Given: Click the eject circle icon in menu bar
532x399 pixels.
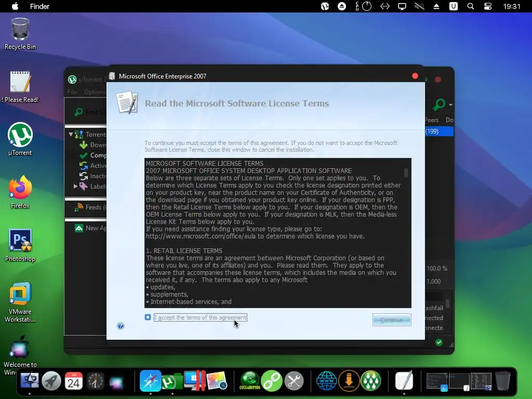Looking at the screenshot, I should (x=342, y=6).
